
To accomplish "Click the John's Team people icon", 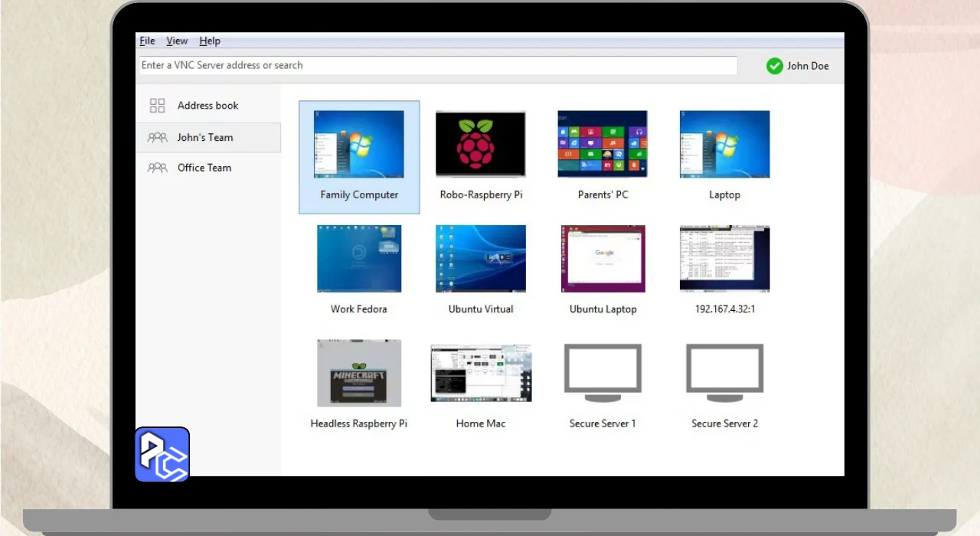I will [157, 138].
